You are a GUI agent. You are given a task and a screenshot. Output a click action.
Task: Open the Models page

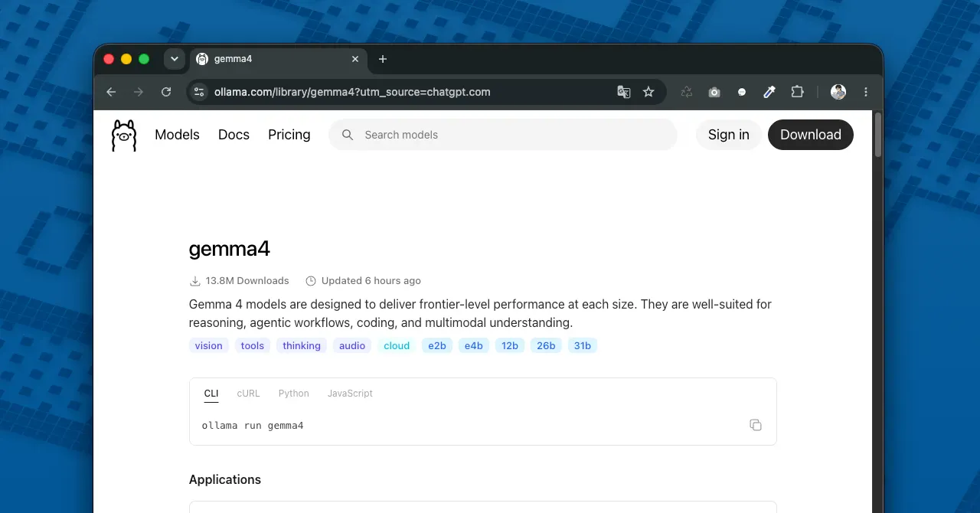tap(177, 135)
